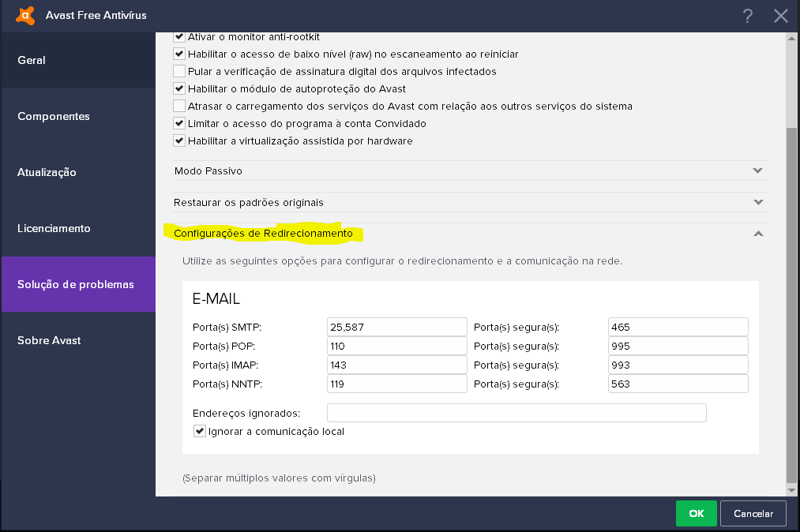Toggle the anti-rootkit monitor checkbox
This screenshot has height=532, width=800.
tap(179, 37)
